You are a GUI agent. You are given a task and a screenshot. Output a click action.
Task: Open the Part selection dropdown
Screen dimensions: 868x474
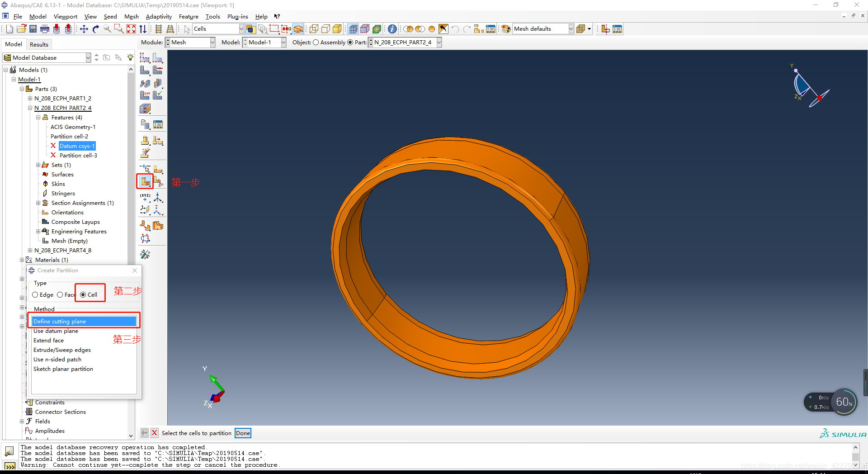[439, 43]
